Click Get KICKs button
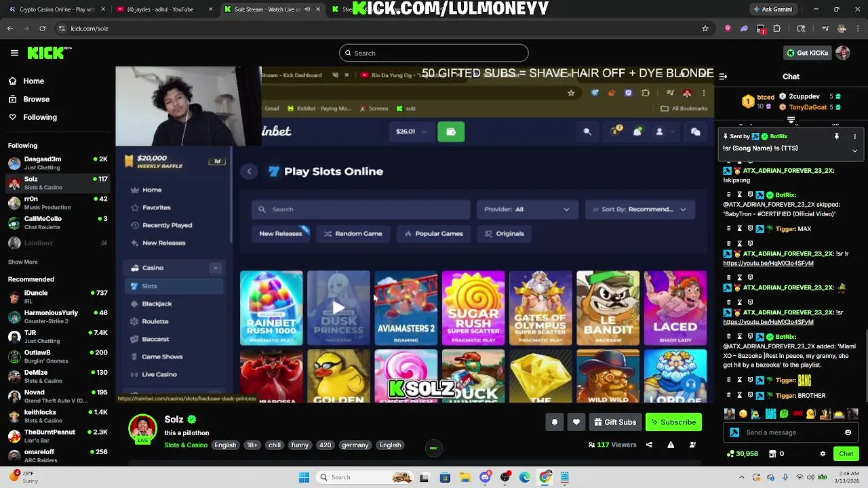This screenshot has height=488, width=868. point(807,53)
